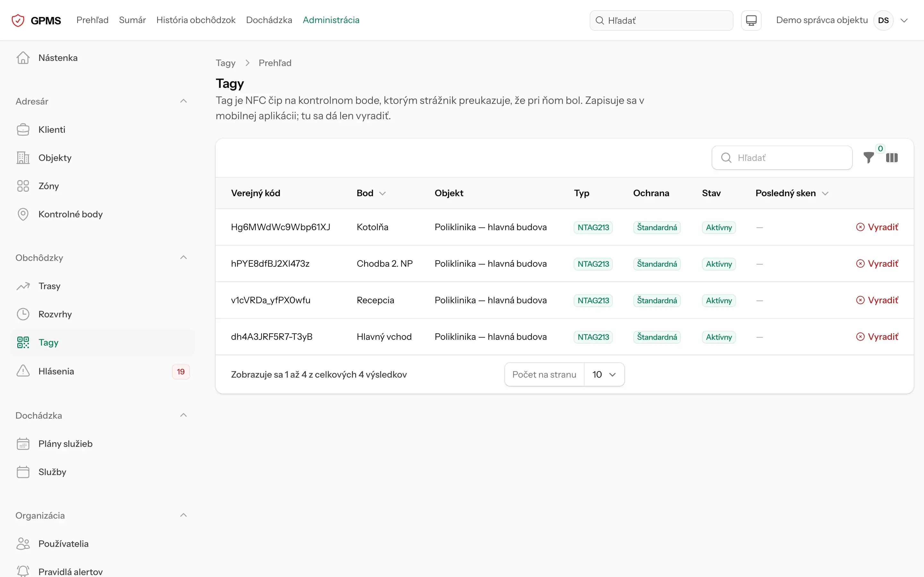
Task: Open the Sumár top menu item
Action: (x=133, y=20)
